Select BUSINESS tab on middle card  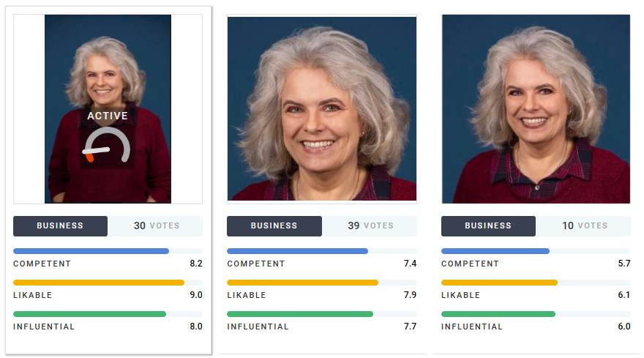tap(274, 226)
